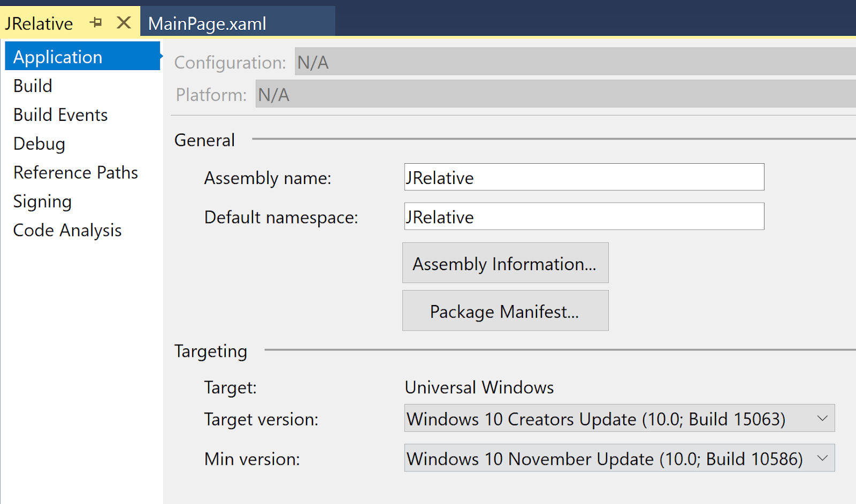This screenshot has width=856, height=504.
Task: Click the Target version label
Action: (x=261, y=419)
